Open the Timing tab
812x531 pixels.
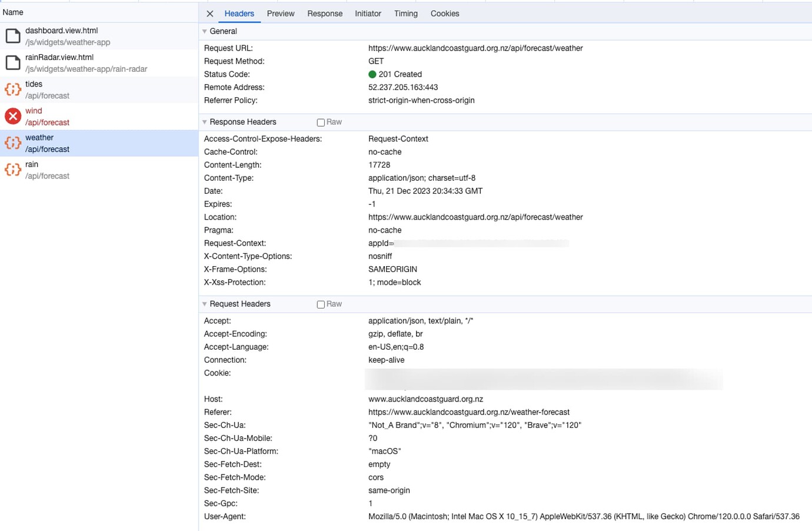coord(405,14)
